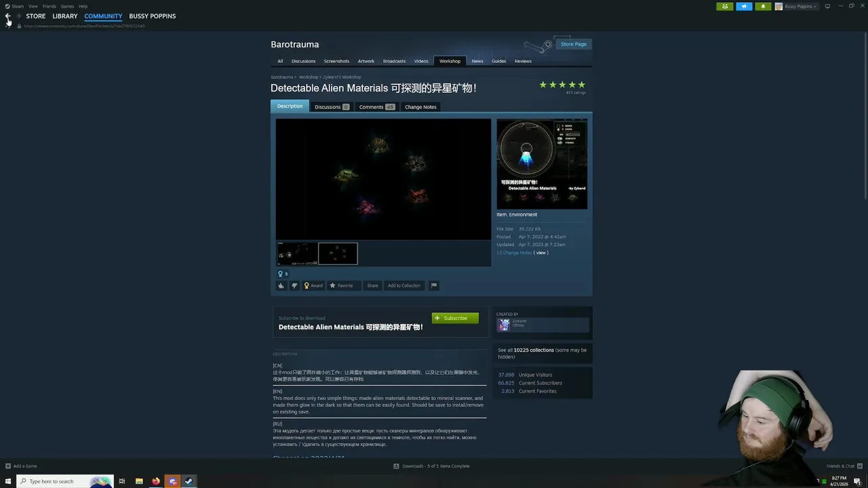Open the Discussions hub tab
Viewport: 868px width, 488px height.
pyautogui.click(x=303, y=61)
